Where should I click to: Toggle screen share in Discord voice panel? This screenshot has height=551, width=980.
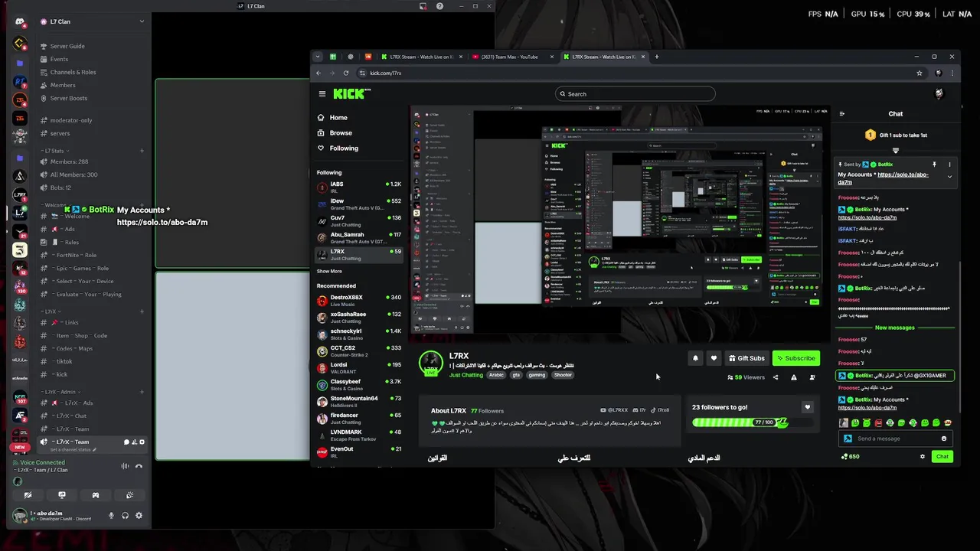click(62, 495)
